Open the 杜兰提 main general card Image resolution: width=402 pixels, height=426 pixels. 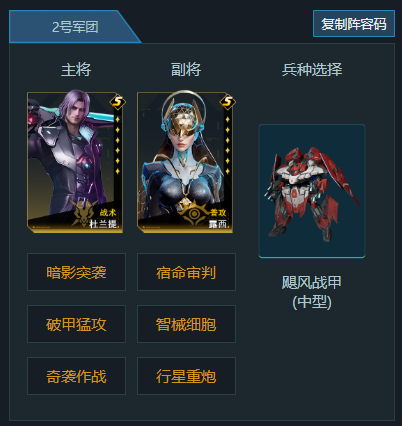click(75, 162)
